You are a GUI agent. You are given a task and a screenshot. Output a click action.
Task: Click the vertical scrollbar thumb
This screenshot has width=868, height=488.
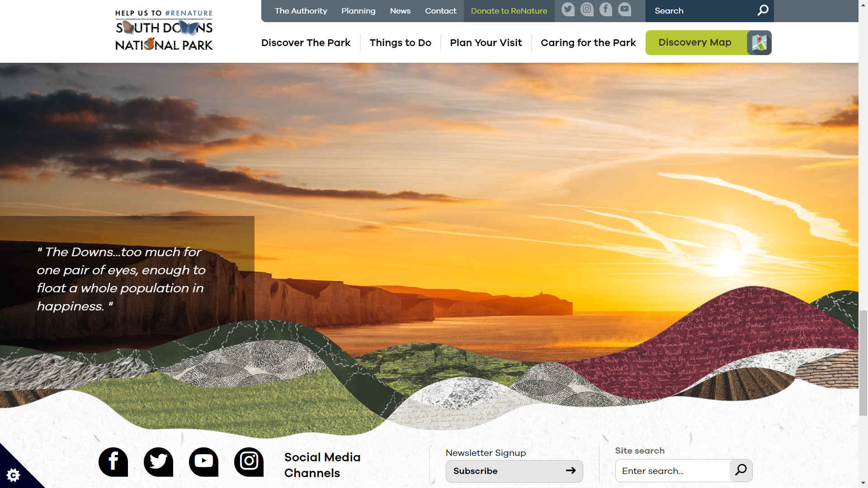pos(863,363)
